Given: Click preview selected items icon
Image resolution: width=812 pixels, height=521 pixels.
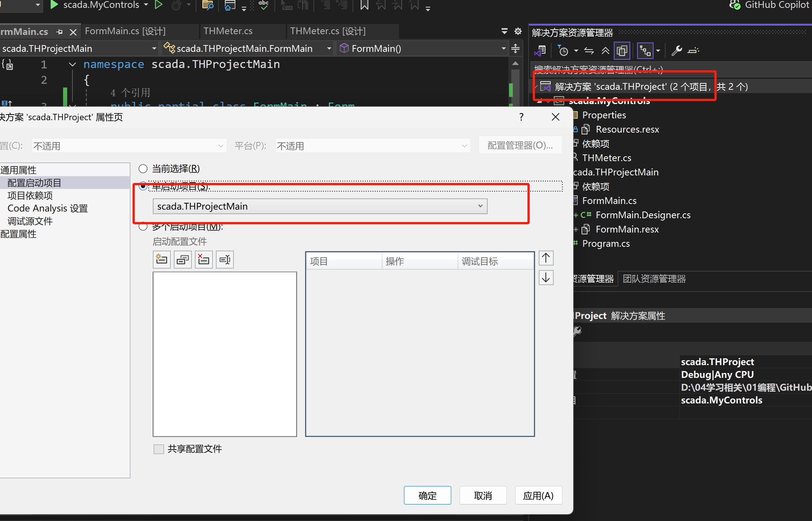Looking at the screenshot, I should pos(693,50).
